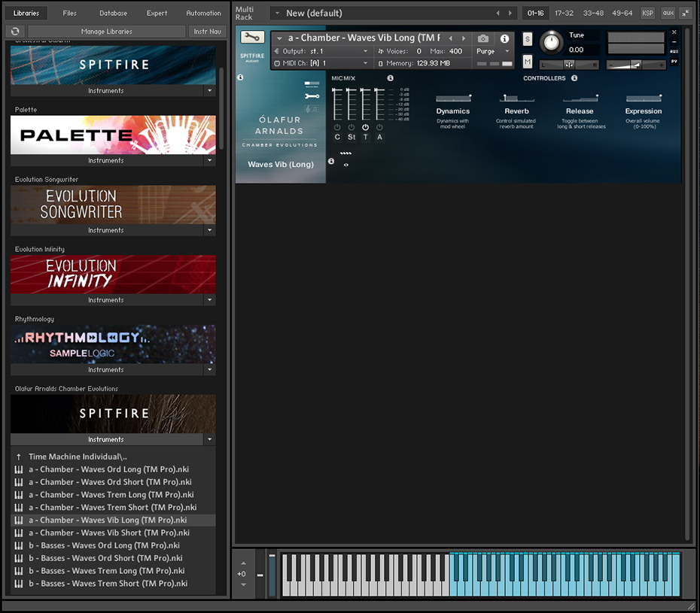Click the Manage Libraries button
This screenshot has height=613, width=700.
click(x=107, y=32)
